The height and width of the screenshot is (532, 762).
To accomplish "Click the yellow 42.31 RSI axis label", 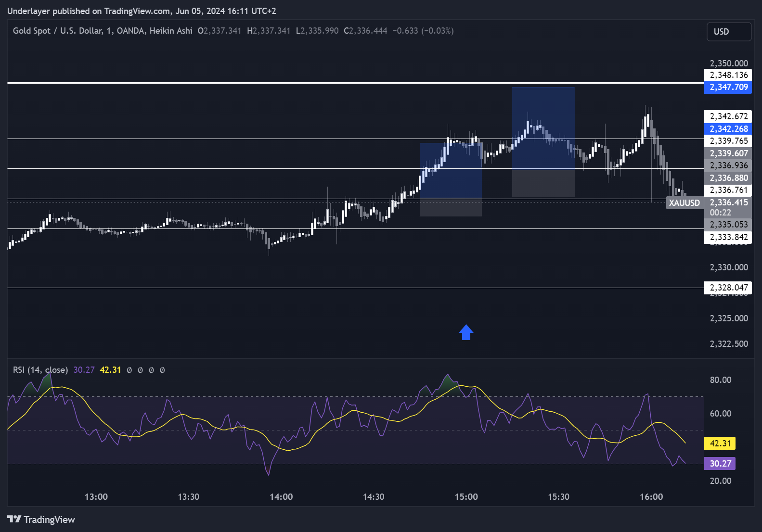I will tap(720, 443).
